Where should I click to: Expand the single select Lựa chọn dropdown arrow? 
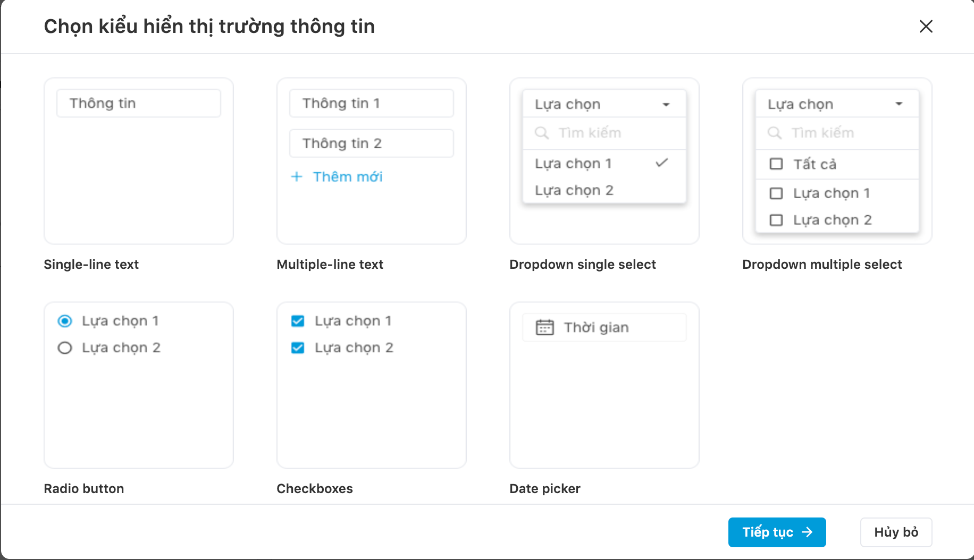coord(666,105)
